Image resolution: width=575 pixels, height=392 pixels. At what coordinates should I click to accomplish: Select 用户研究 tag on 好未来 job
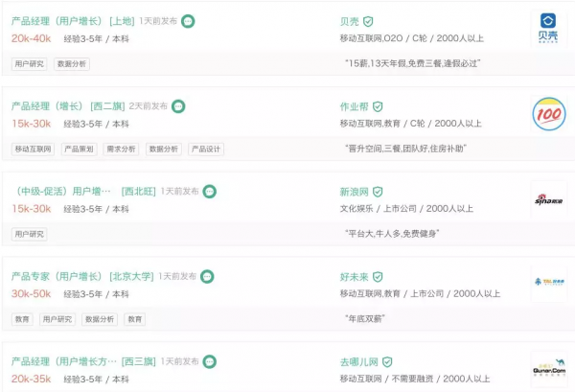click(x=57, y=319)
